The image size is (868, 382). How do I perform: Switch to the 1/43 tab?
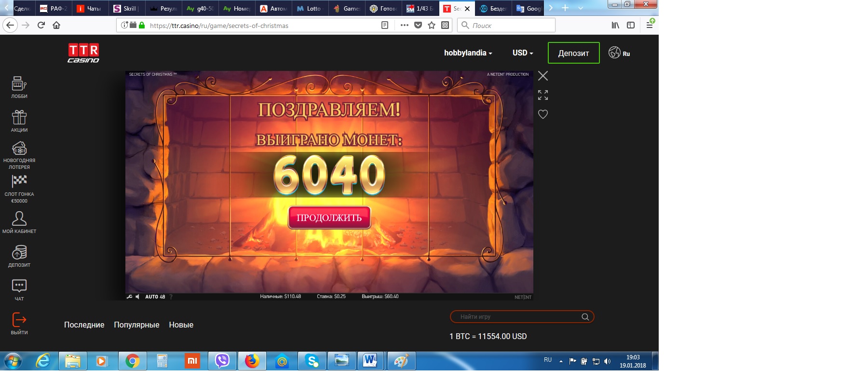(x=420, y=9)
